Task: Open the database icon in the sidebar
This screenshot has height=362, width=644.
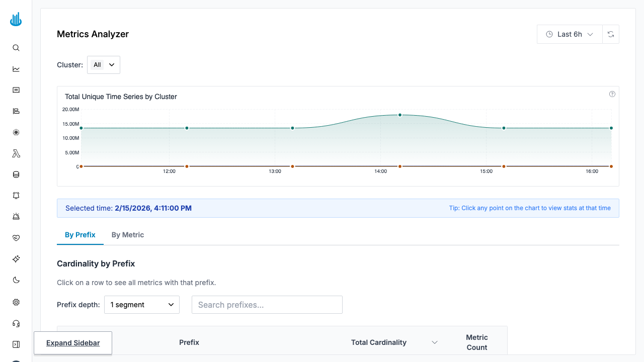Action: 16,174
